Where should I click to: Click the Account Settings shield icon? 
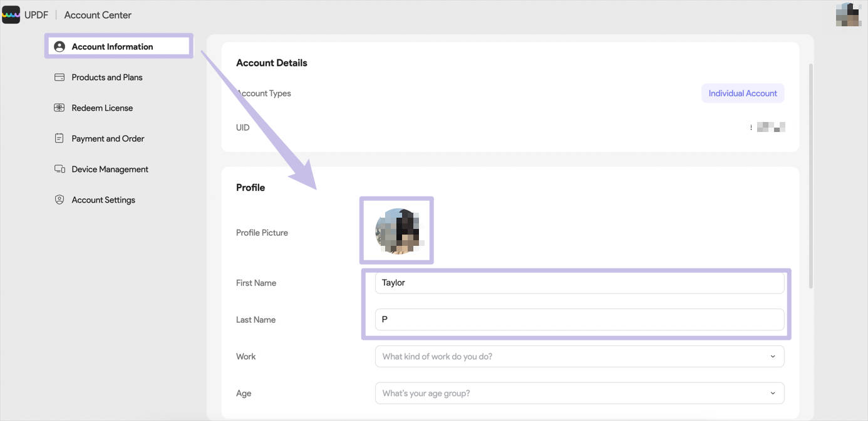pos(59,200)
